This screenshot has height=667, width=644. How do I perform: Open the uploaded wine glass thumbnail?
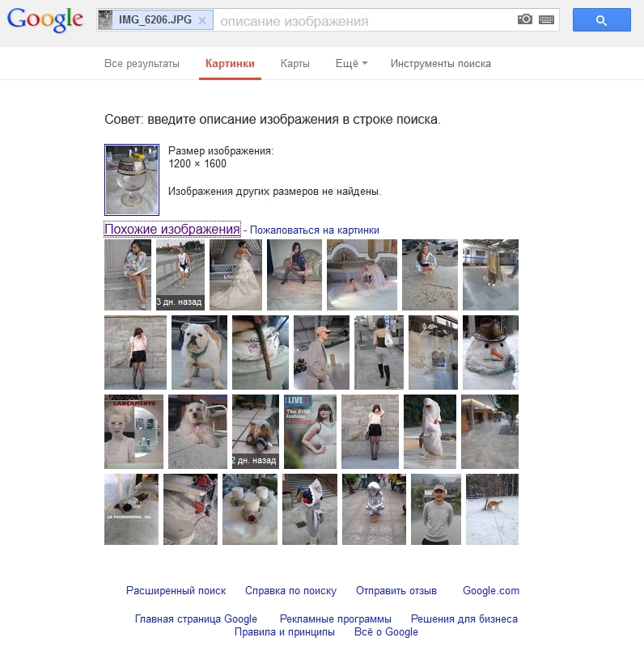coord(132,179)
